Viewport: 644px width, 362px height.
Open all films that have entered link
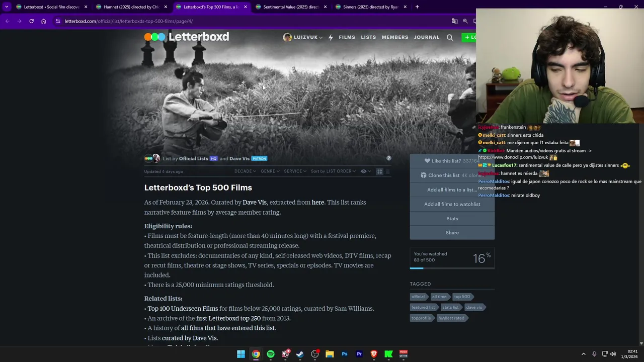click(228, 328)
